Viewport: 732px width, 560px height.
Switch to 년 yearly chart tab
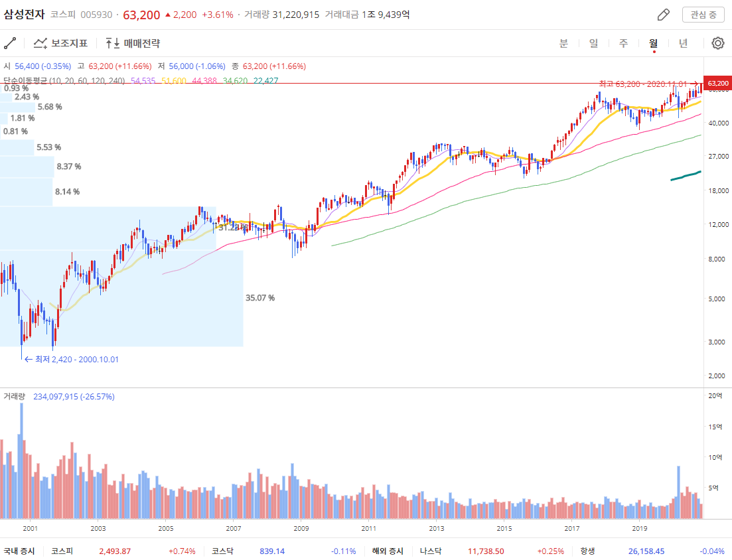point(683,43)
